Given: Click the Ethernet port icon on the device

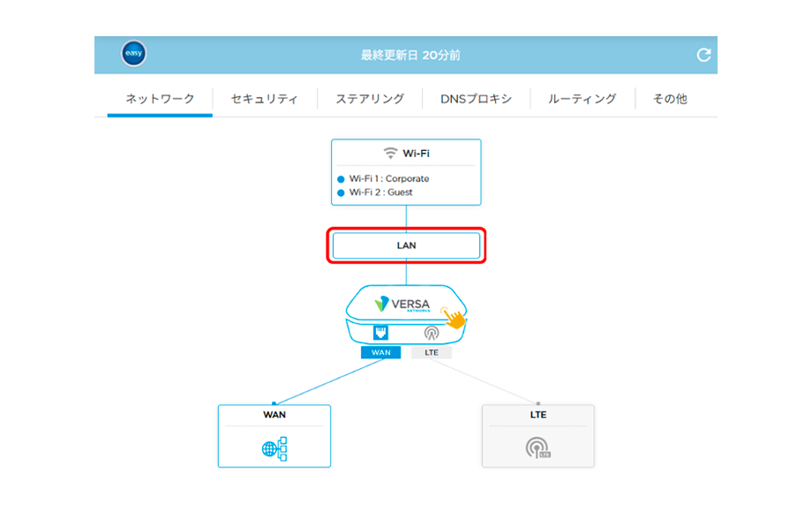Looking at the screenshot, I should tap(381, 333).
